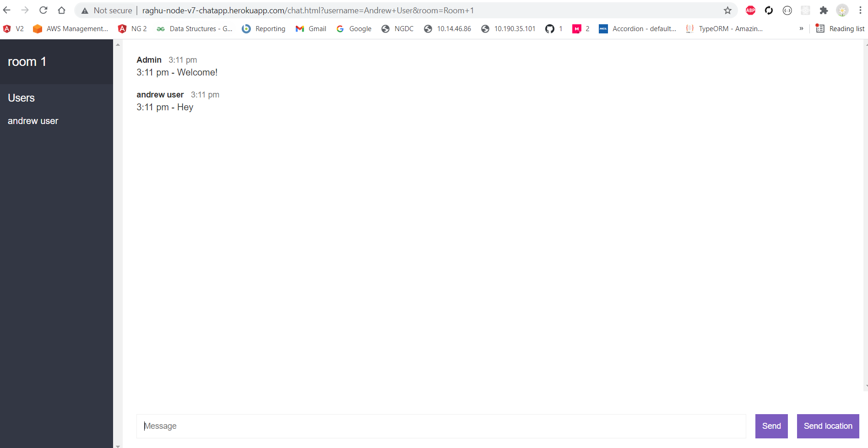Click the home icon
The image size is (868, 448).
pyautogui.click(x=62, y=10)
